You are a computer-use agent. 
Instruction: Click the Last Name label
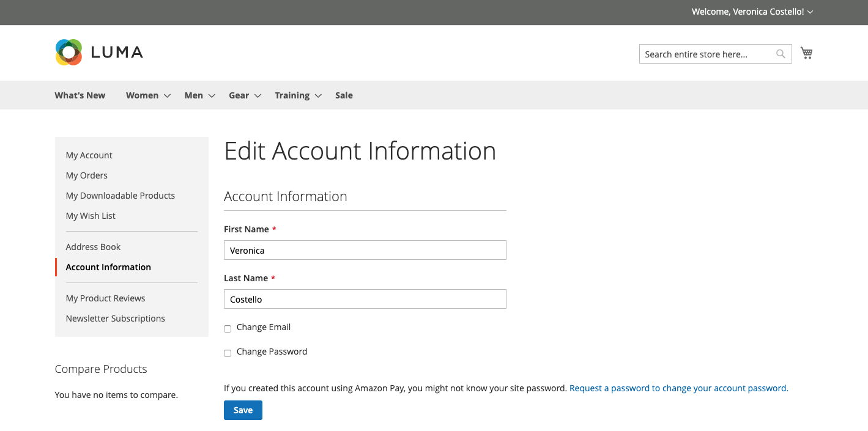click(246, 278)
